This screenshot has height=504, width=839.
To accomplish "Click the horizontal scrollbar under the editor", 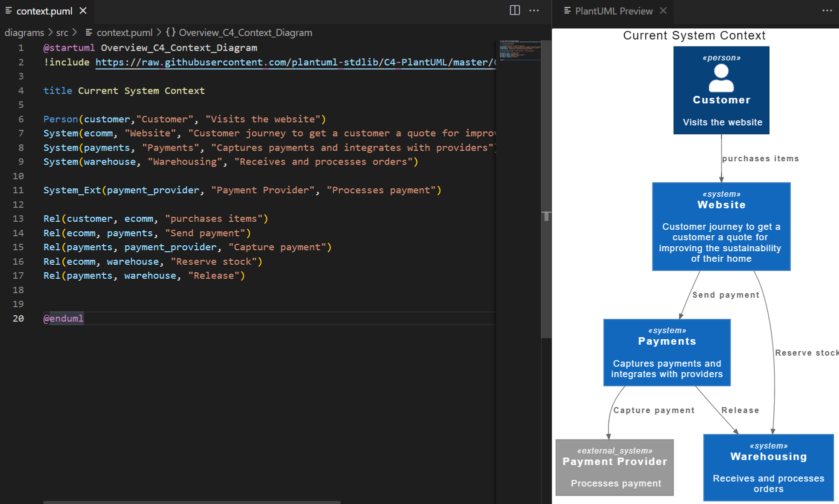I will coord(192,502).
